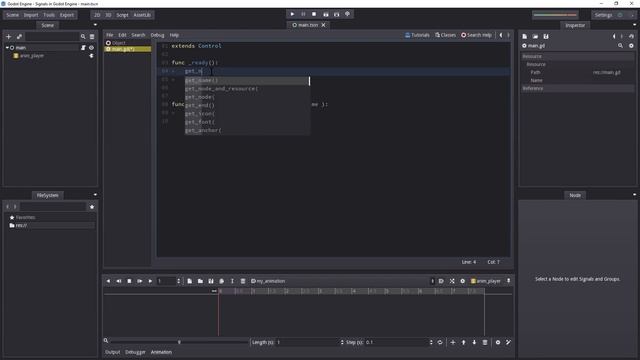
Task: Load resource from disk in Inspector
Action: pos(535,36)
